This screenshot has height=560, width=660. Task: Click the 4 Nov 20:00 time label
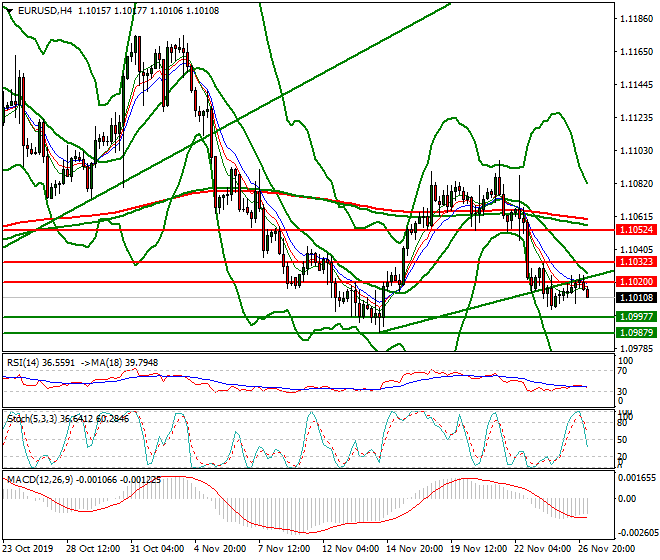220,549
